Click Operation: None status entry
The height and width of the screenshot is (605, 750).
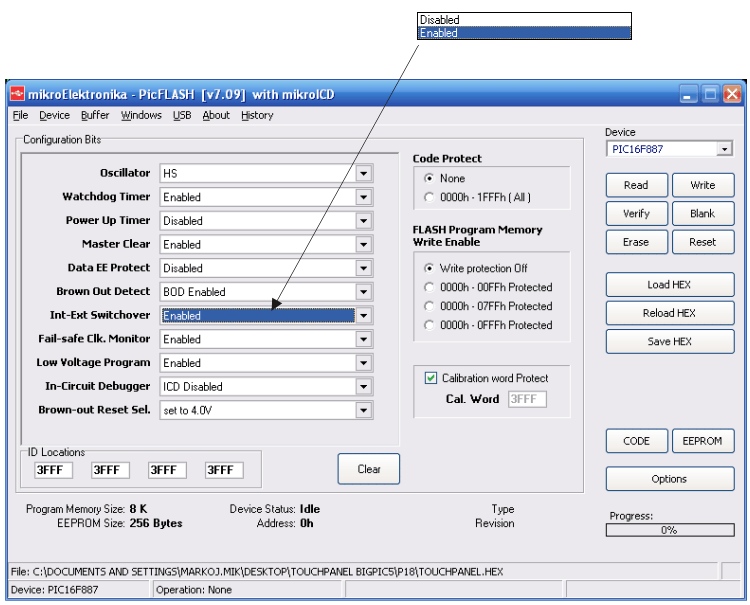coord(194,590)
